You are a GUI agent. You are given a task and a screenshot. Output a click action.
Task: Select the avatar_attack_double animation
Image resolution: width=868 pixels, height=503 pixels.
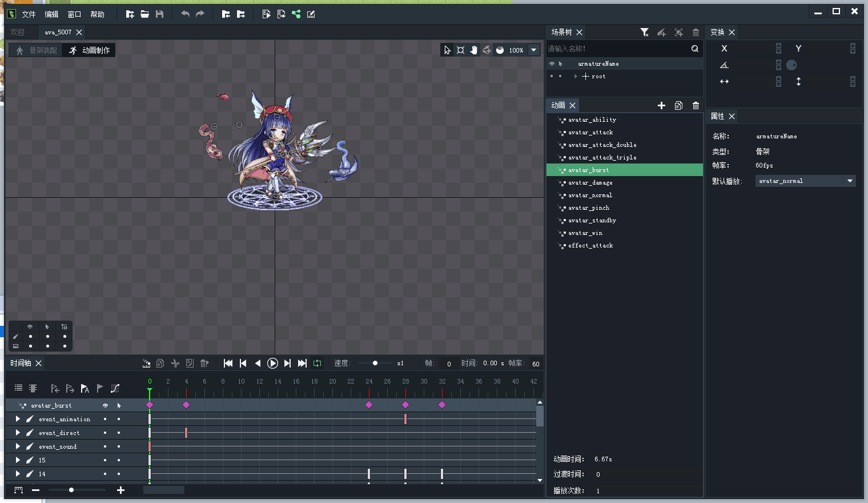[x=602, y=145]
